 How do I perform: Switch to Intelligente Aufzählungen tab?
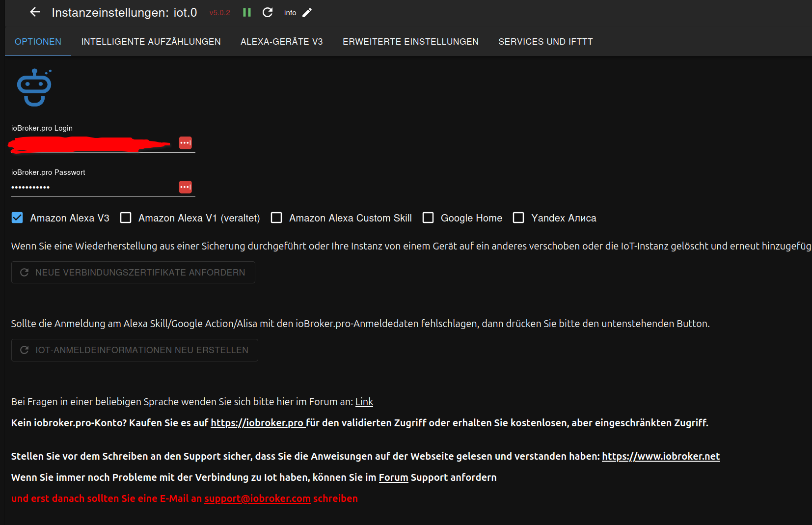point(151,42)
